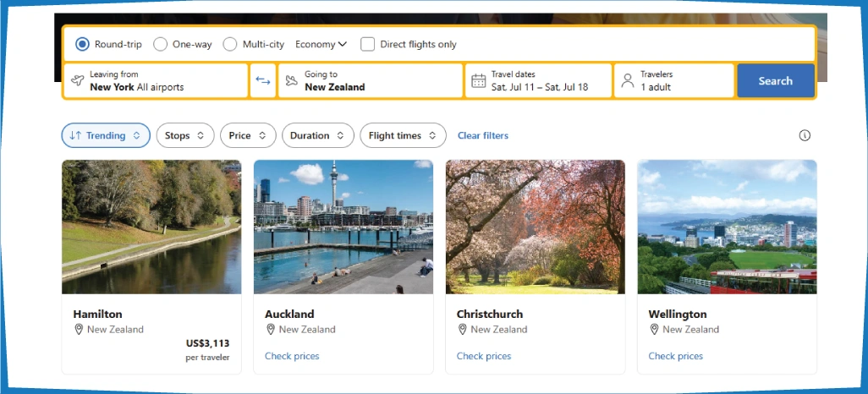This screenshot has height=394, width=868.
Task: Click the swap origin and destination arrows icon
Action: [x=263, y=81]
